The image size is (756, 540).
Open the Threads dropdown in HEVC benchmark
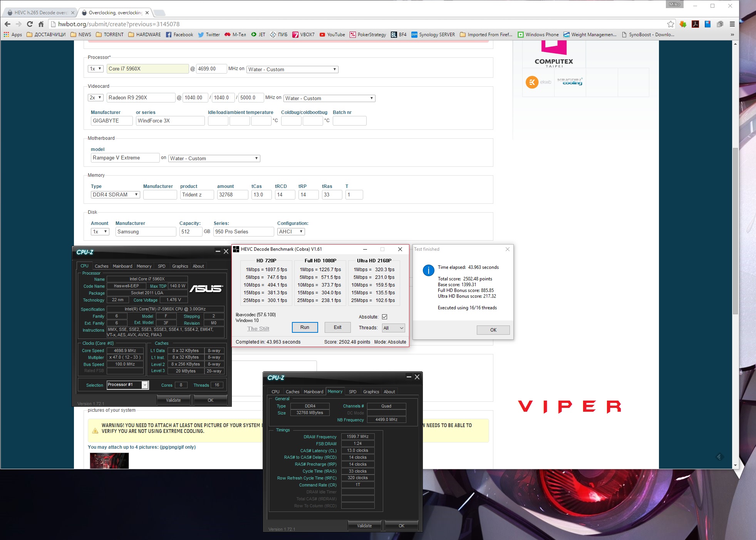coord(393,328)
